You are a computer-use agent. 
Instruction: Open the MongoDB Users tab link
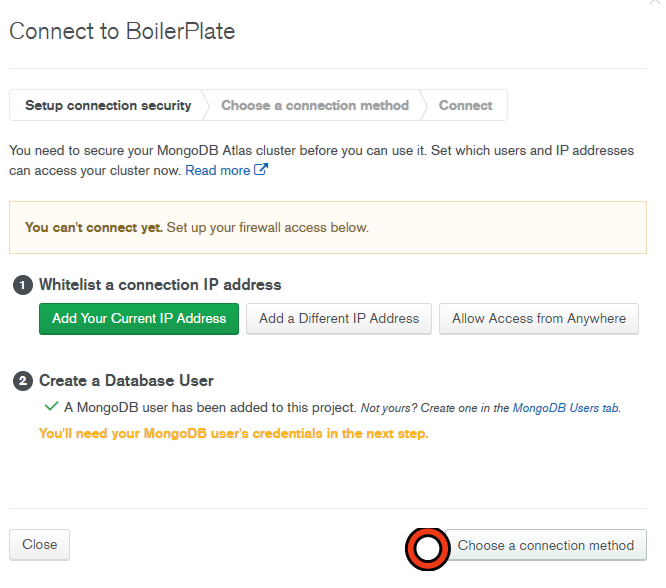tap(566, 408)
